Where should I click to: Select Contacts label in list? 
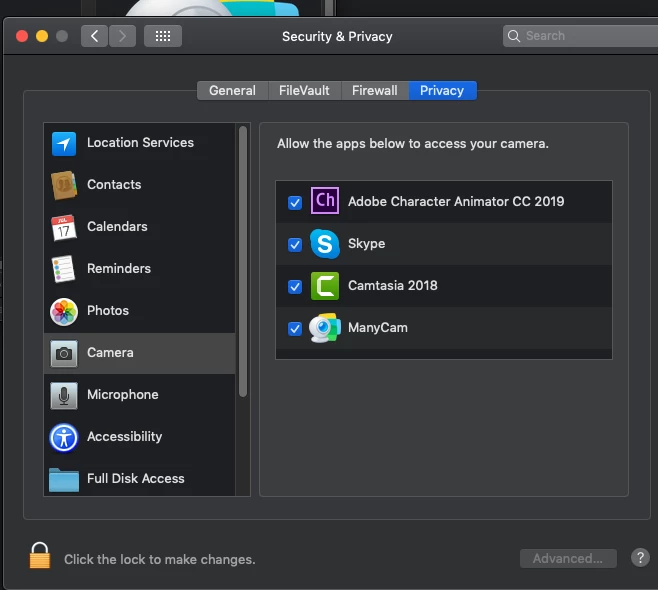[114, 185]
